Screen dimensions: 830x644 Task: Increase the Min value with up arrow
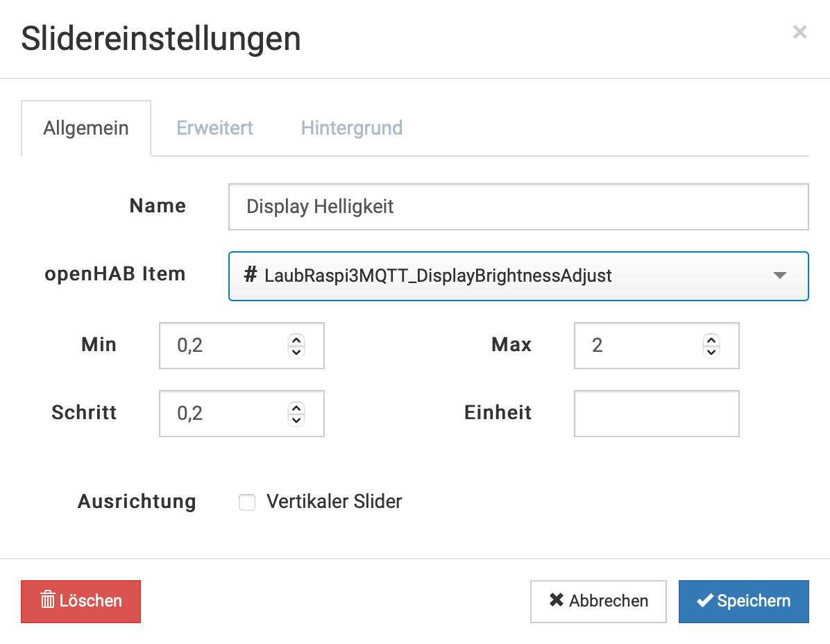click(x=296, y=340)
